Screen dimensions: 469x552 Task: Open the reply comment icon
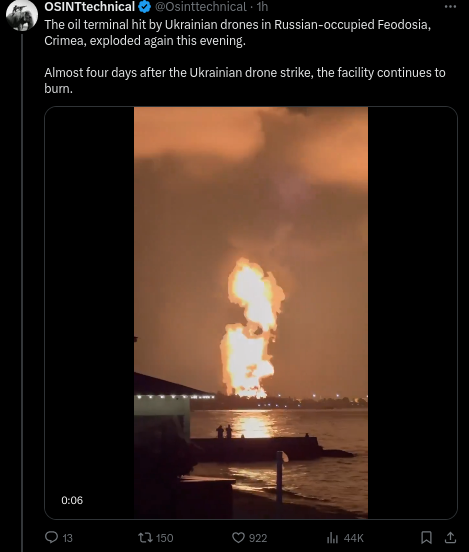click(x=52, y=537)
